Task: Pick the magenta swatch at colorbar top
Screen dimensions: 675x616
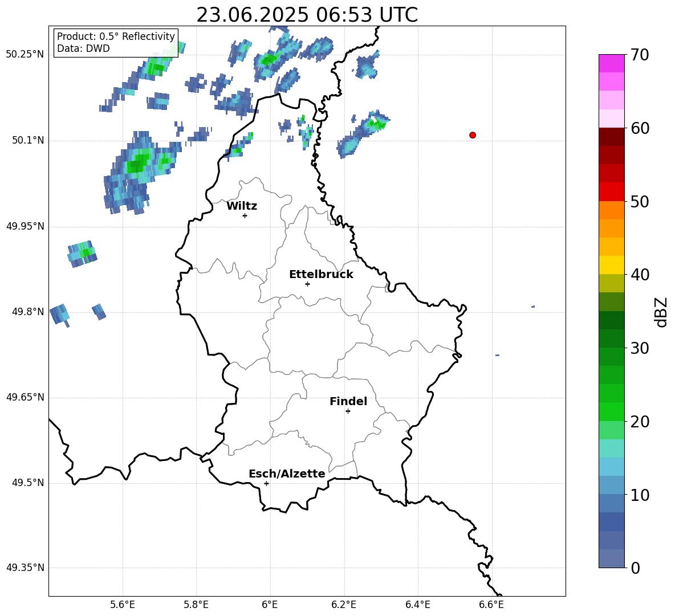Action: point(612,63)
